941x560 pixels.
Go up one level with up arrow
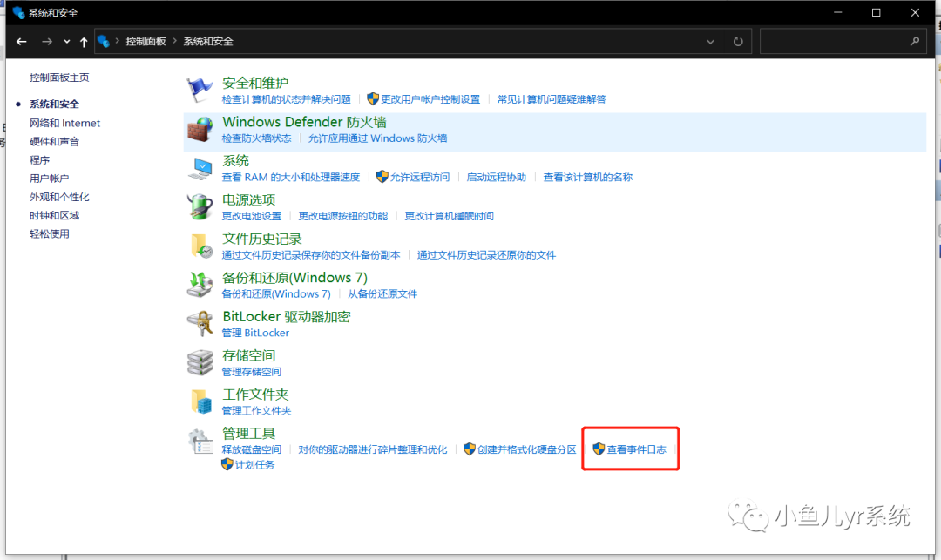click(84, 42)
